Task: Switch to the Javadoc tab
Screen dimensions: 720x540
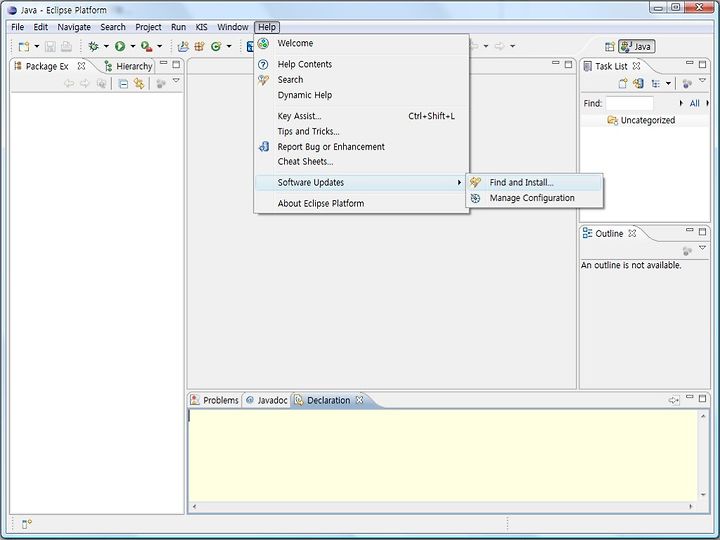Action: [267, 400]
